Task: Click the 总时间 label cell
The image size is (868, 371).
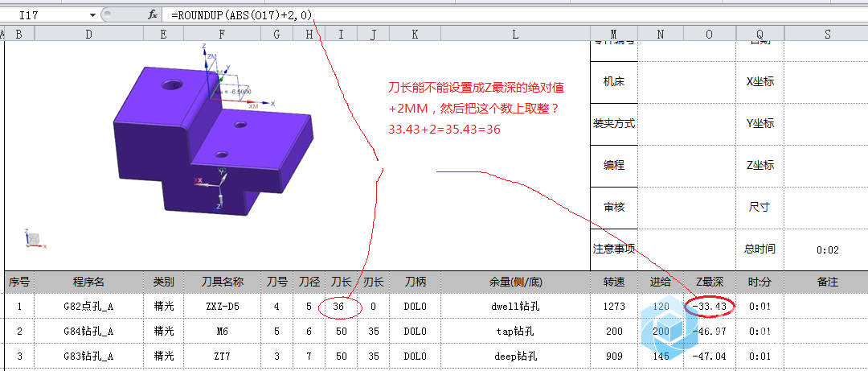Action: 760,249
